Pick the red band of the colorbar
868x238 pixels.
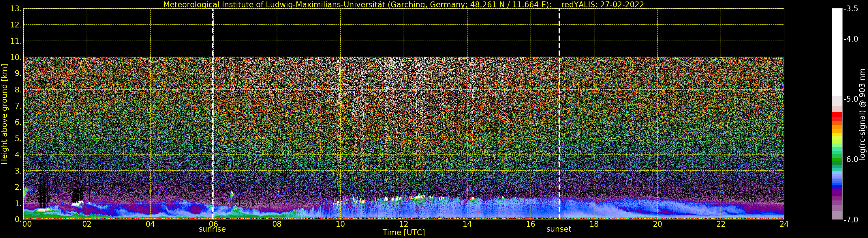point(837,116)
